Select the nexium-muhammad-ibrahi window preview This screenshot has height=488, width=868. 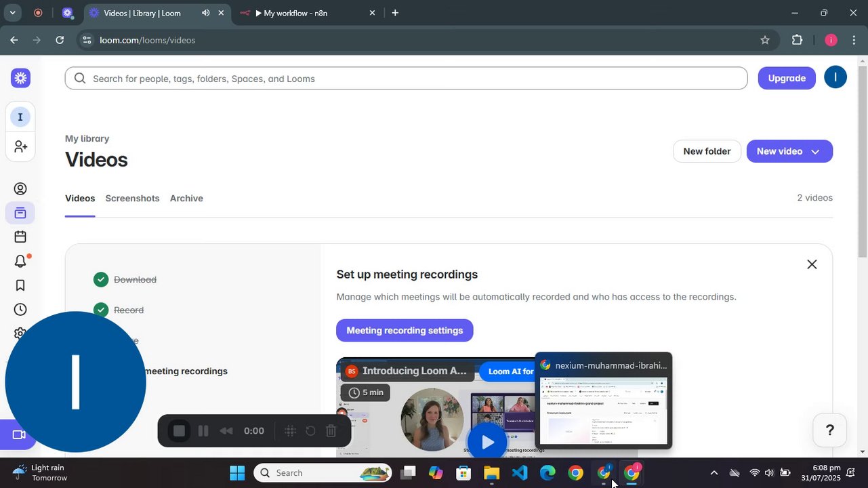[x=603, y=400]
